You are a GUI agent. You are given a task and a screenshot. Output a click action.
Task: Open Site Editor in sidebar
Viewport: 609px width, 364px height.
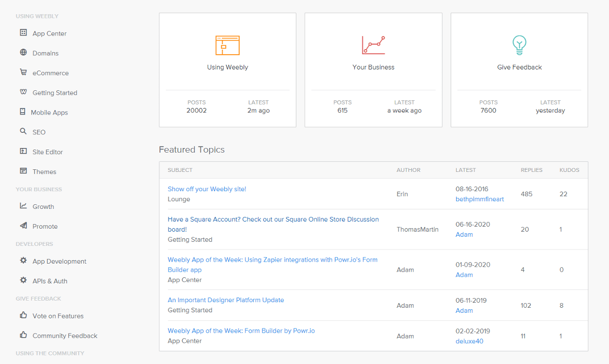pos(48,152)
